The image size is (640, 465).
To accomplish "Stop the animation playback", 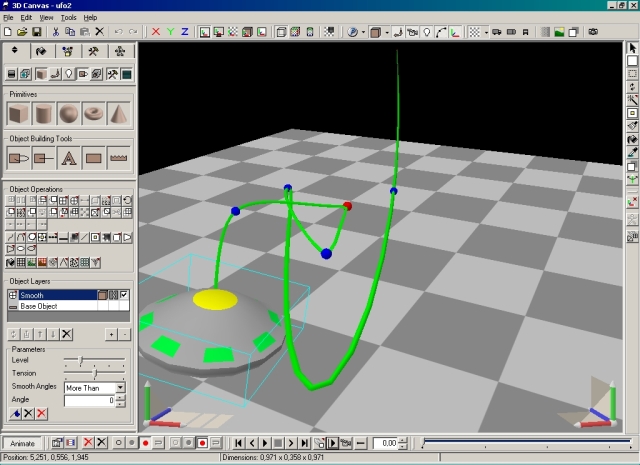I will (278, 443).
